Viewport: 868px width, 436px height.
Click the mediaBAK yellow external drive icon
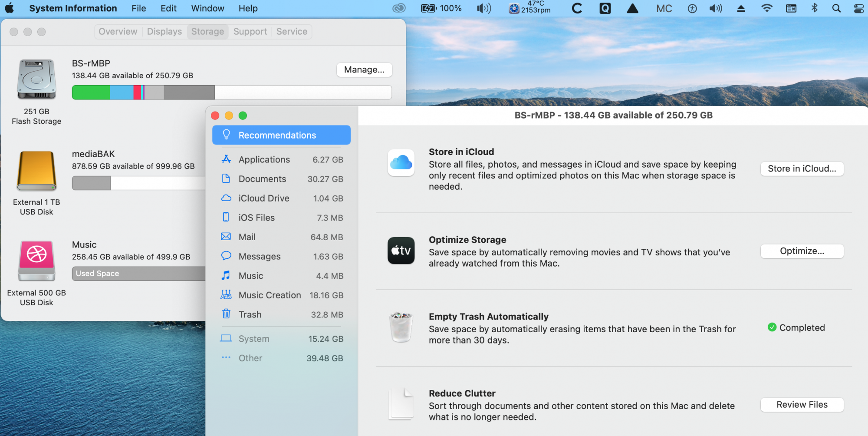[x=36, y=171]
